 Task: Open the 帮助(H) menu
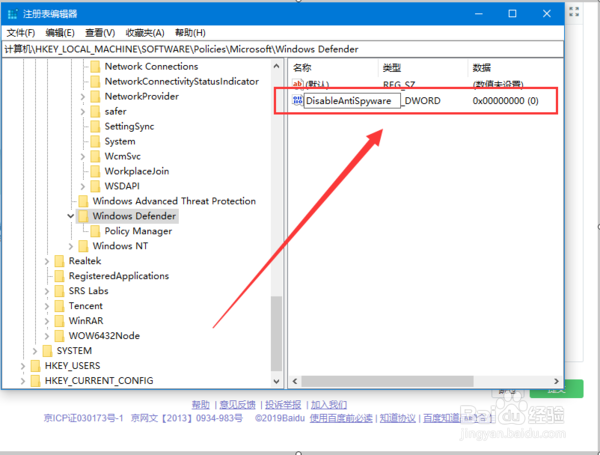point(190,33)
